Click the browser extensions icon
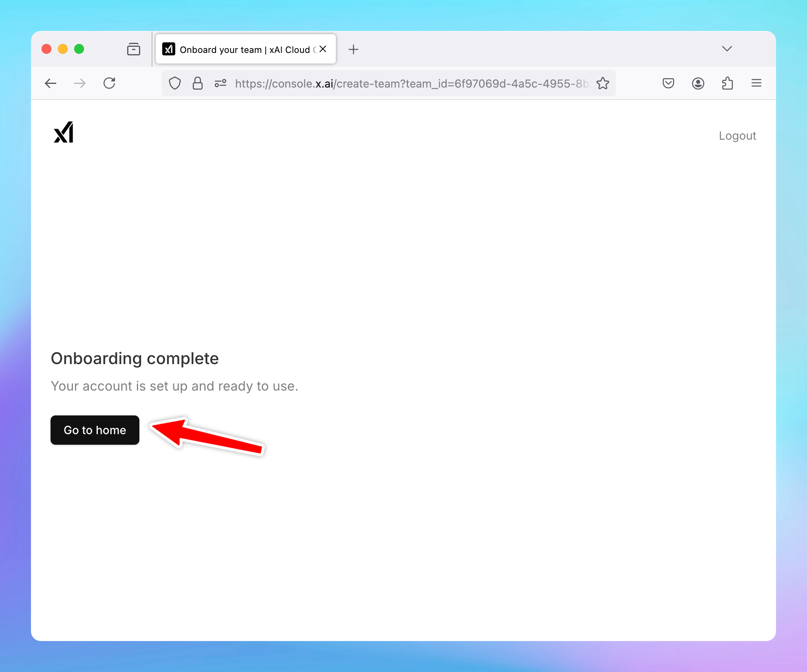807x672 pixels. coord(728,83)
